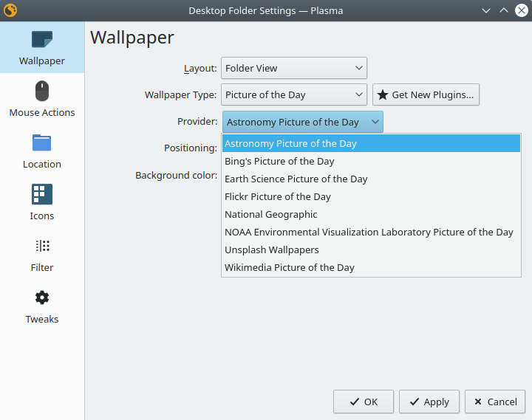This screenshot has height=420, width=532.
Task: Choose Bing's Picture of the Day
Action: (x=279, y=161)
